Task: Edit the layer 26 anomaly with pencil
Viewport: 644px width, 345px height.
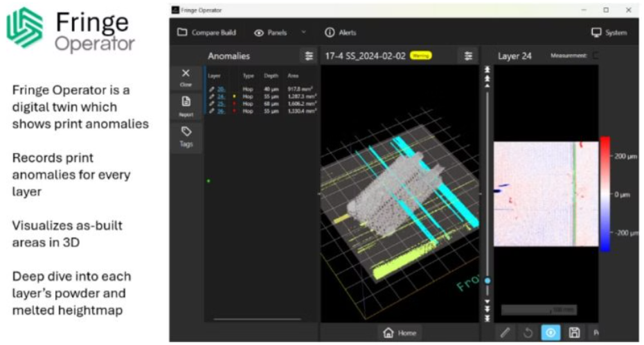Action: click(211, 111)
